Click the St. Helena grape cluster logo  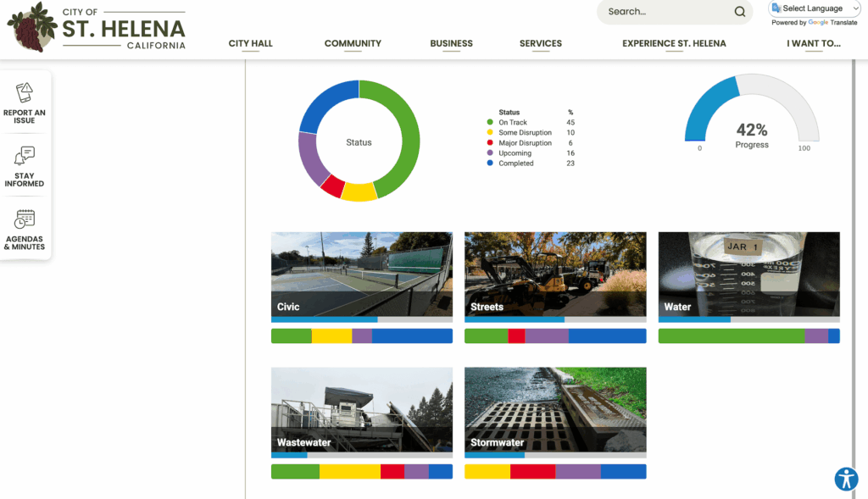coord(28,28)
